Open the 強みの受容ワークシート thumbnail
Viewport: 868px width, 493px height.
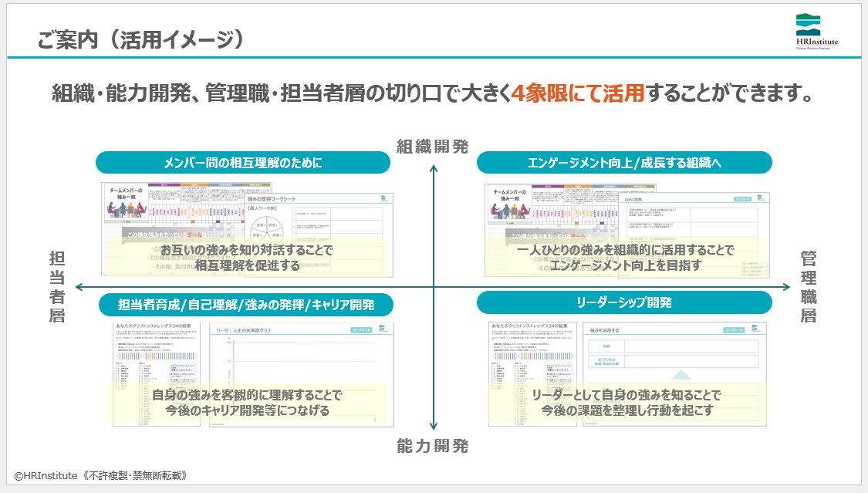(x=319, y=235)
